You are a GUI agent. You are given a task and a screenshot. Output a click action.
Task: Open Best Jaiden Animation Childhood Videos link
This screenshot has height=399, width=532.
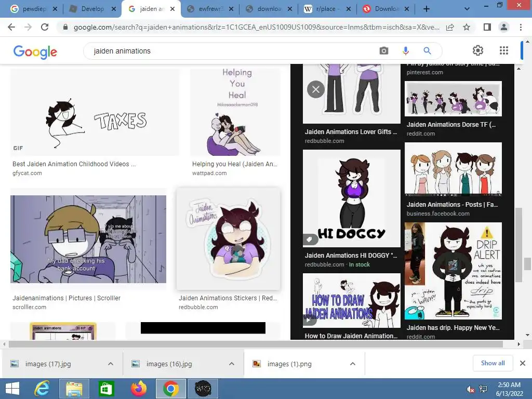74,164
